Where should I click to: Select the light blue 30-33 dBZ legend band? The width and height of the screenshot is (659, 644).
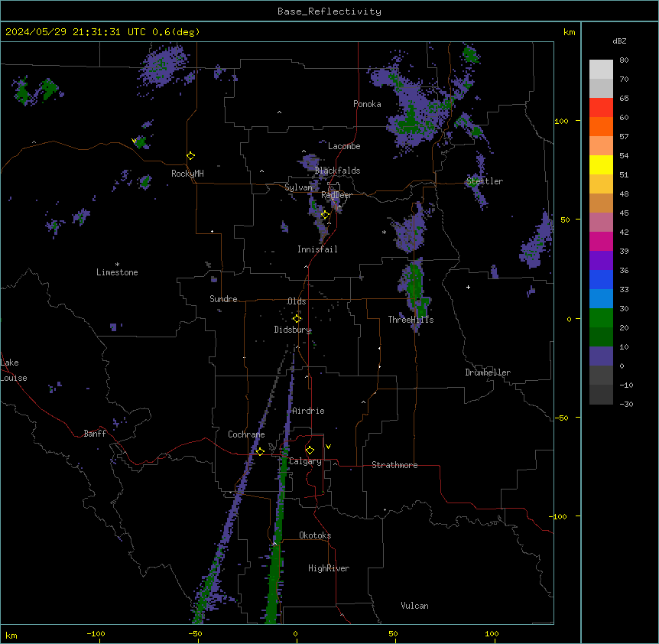(x=601, y=299)
